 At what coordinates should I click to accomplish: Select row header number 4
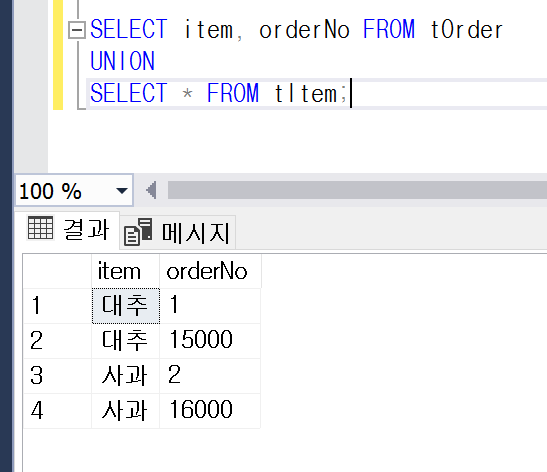tap(58, 411)
